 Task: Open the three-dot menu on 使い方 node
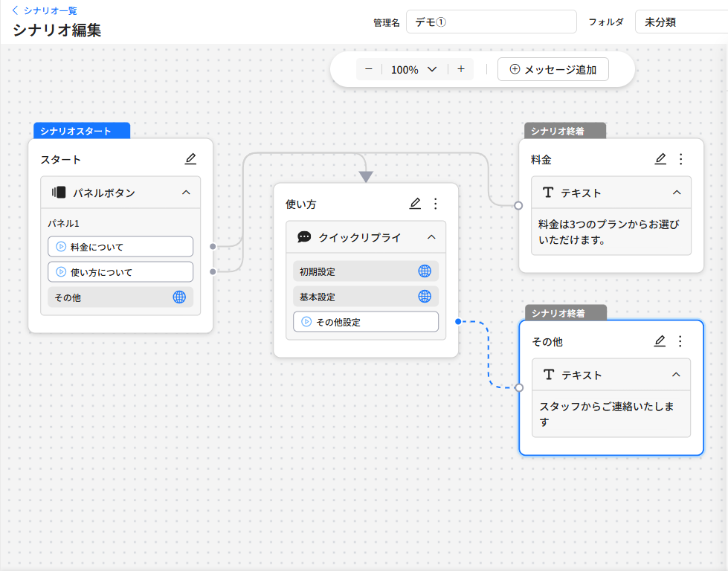point(436,204)
